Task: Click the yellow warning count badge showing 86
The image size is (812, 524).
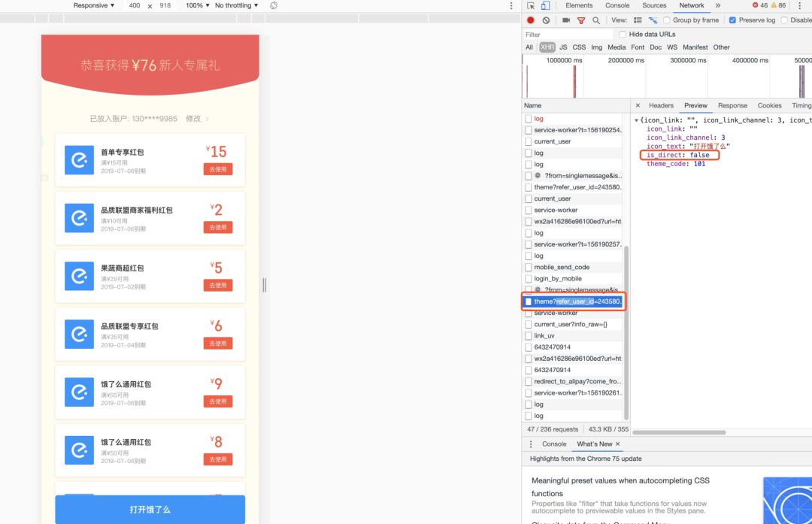Action: click(778, 5)
